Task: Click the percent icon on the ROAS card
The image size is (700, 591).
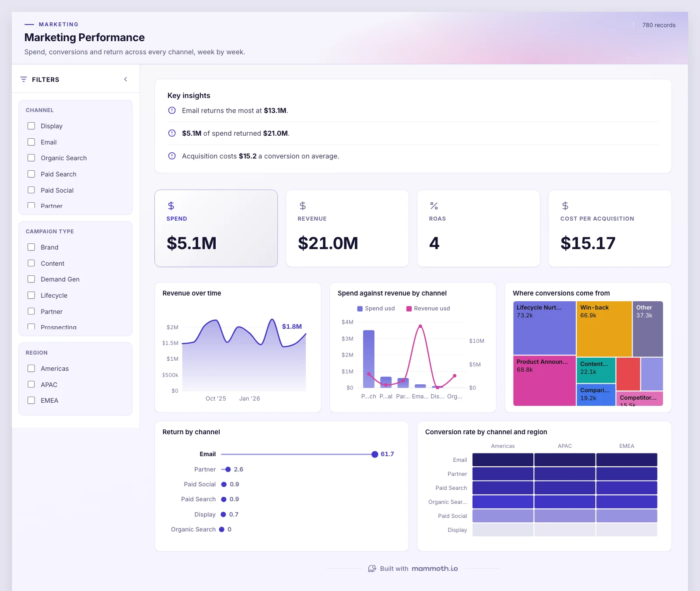Action: pyautogui.click(x=434, y=206)
